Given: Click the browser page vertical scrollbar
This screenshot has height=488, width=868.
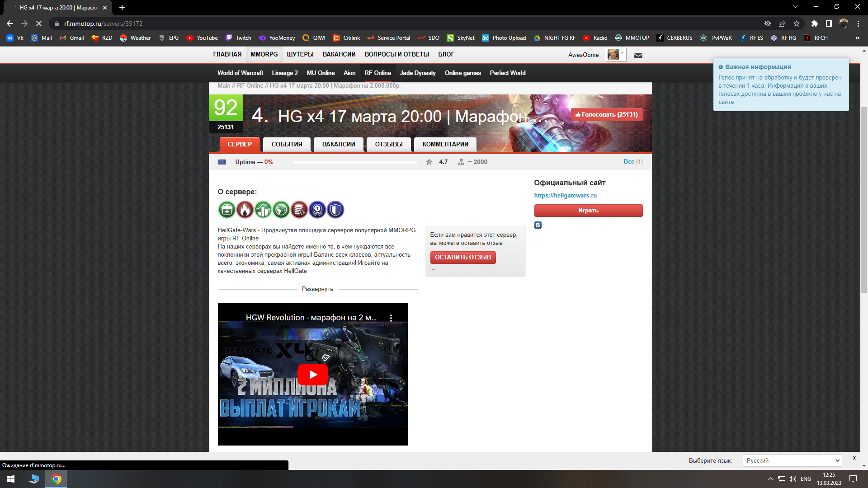Looking at the screenshot, I should pos(864,199).
